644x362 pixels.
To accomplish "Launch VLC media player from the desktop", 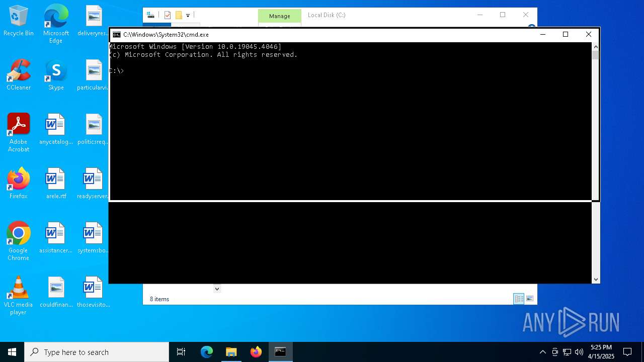I will [19, 296].
